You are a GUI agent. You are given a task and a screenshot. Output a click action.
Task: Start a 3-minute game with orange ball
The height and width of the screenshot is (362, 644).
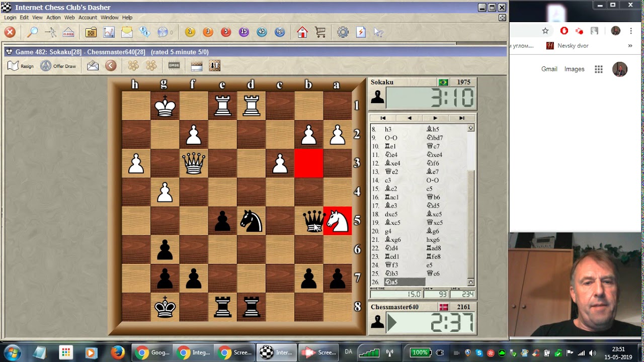pyautogui.click(x=208, y=32)
